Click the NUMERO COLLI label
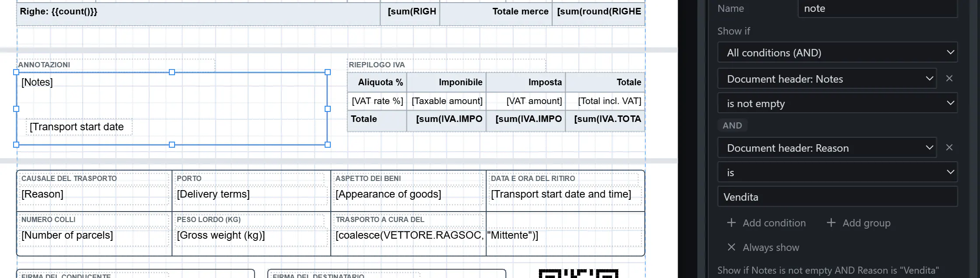The width and height of the screenshot is (980, 278). 48,219
